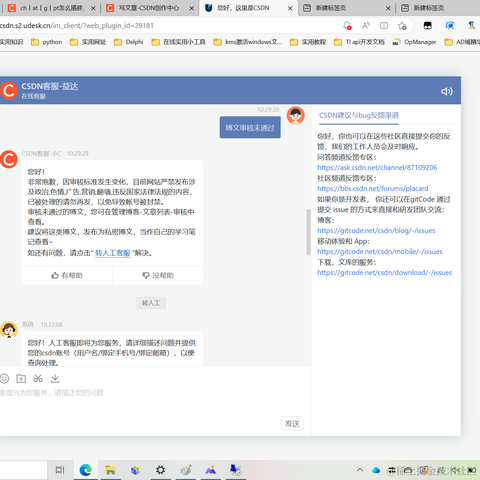Click the 转人工 button
The image size is (480, 480).
[151, 303]
